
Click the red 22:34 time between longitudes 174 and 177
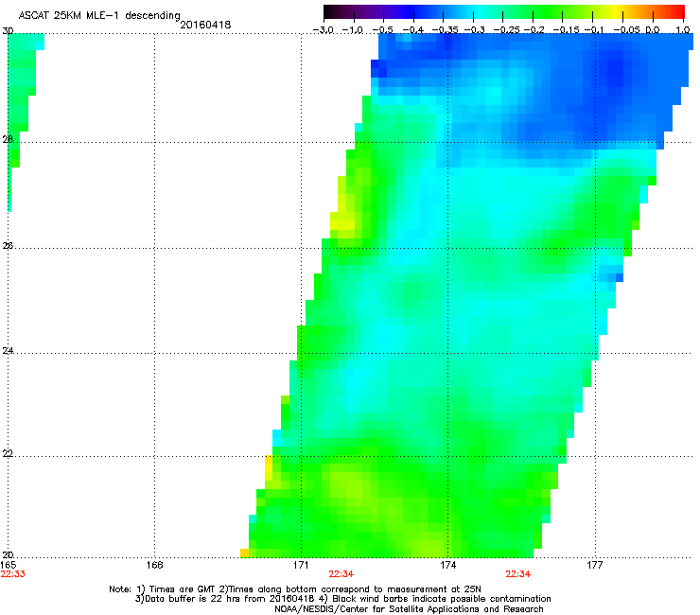pos(517,574)
